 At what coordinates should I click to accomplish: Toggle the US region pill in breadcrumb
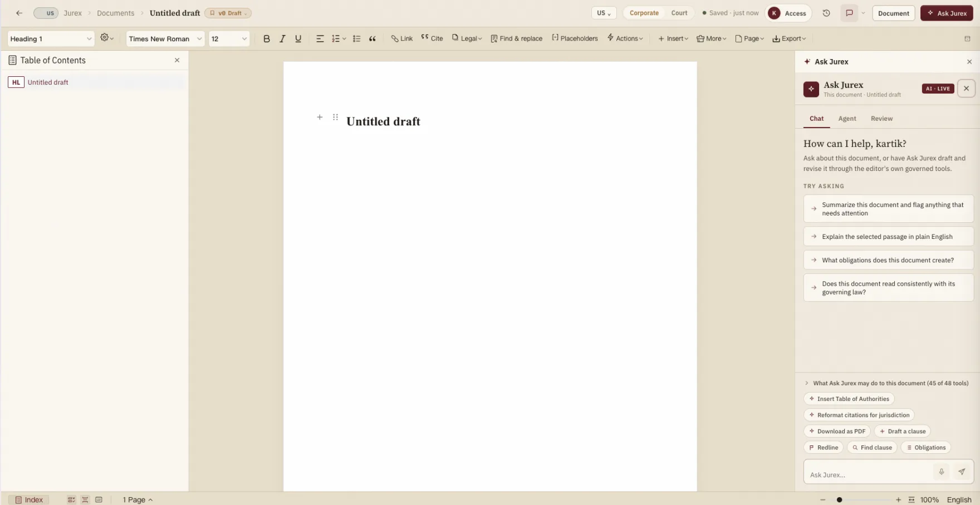(x=46, y=13)
